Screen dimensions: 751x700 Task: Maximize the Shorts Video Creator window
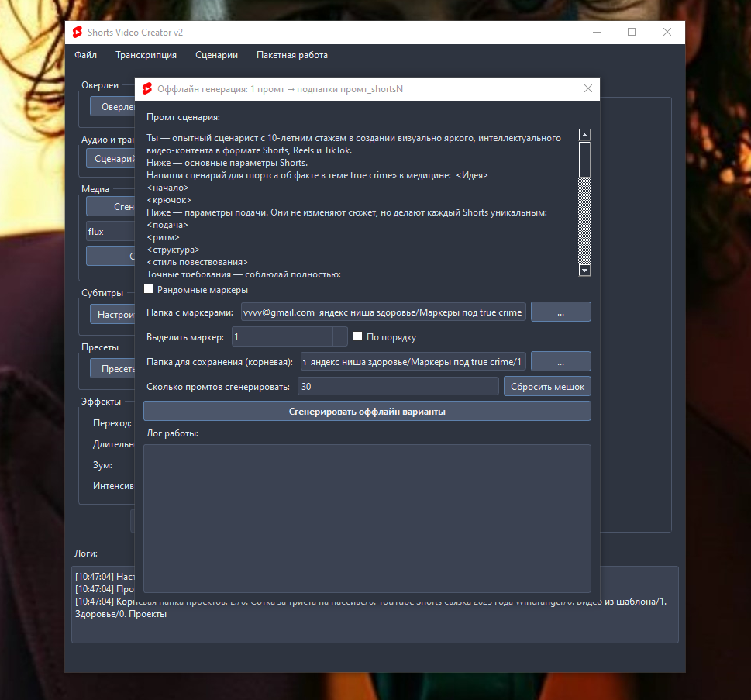coord(632,32)
